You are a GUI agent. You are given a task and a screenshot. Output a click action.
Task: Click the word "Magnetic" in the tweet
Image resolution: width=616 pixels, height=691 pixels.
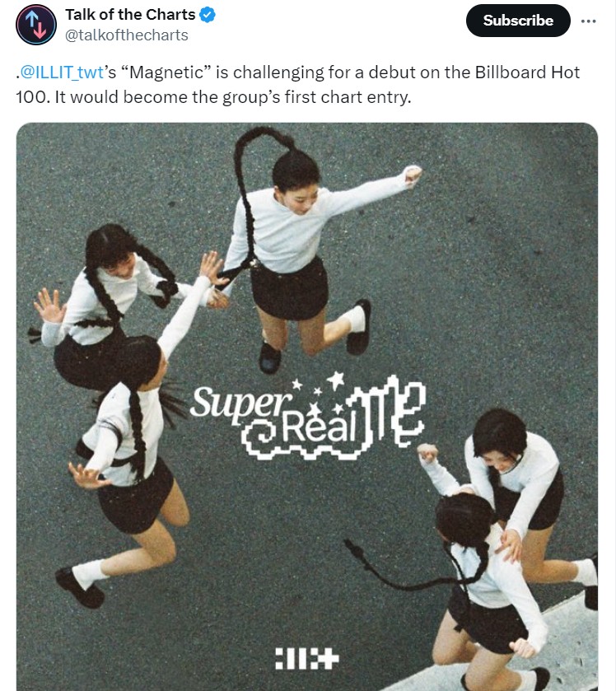point(166,72)
